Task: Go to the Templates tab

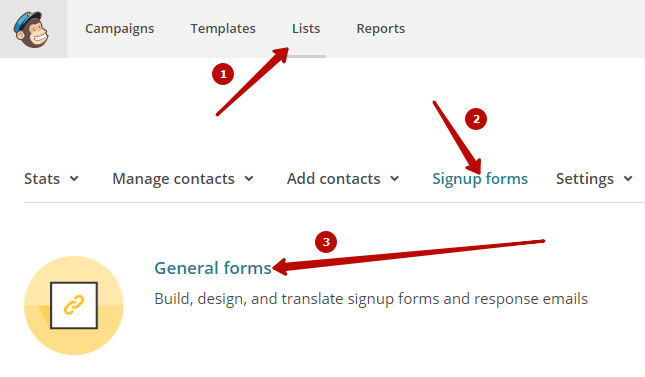Action: pyautogui.click(x=223, y=28)
